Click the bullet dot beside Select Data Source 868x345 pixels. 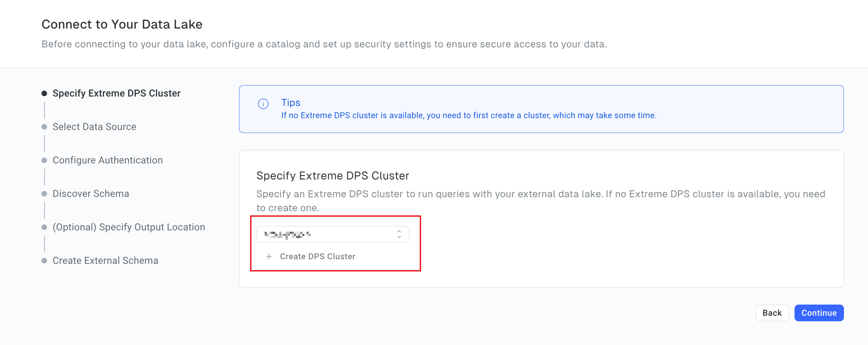[44, 127]
